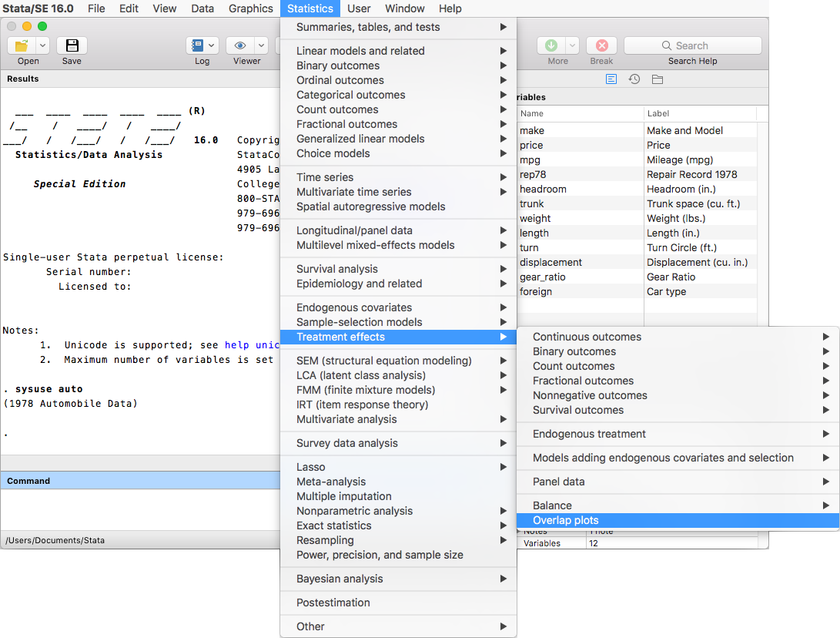Open the Graphics menu

point(251,8)
